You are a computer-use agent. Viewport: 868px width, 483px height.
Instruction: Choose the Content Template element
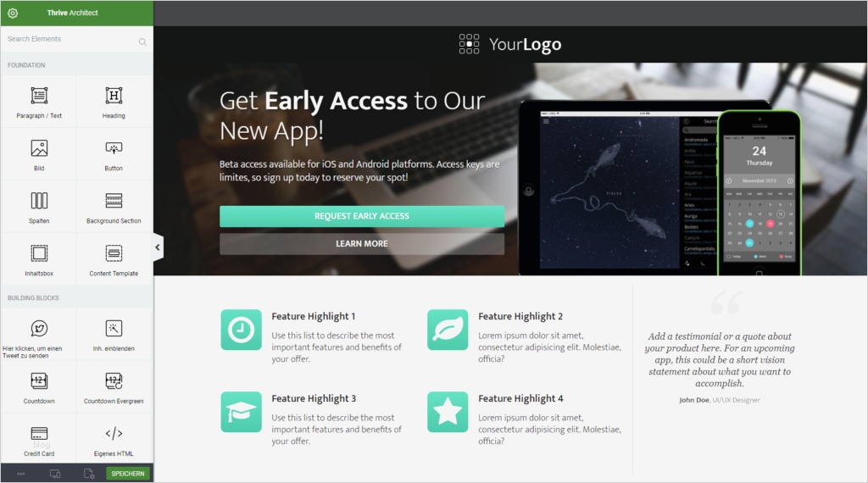coord(114,259)
